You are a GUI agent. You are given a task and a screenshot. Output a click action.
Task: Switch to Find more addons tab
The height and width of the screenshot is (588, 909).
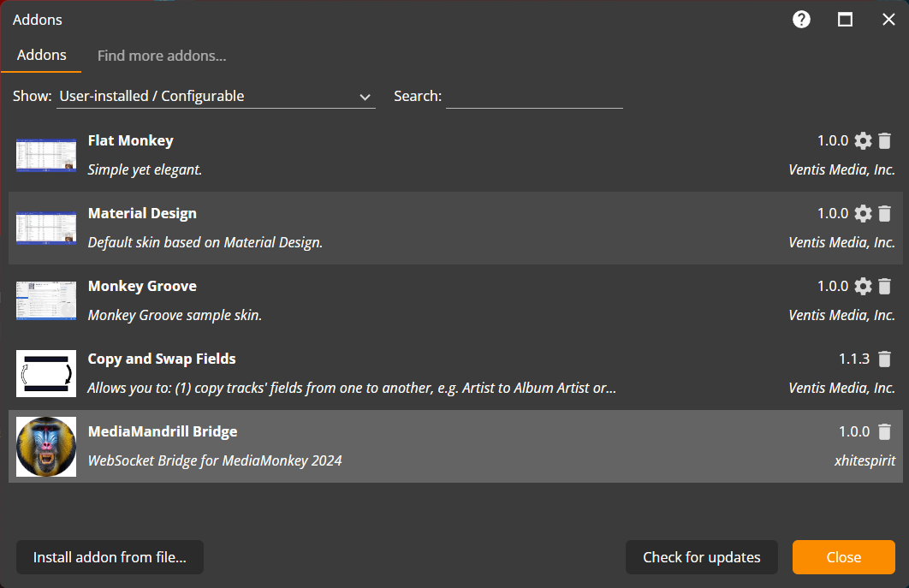(x=162, y=56)
